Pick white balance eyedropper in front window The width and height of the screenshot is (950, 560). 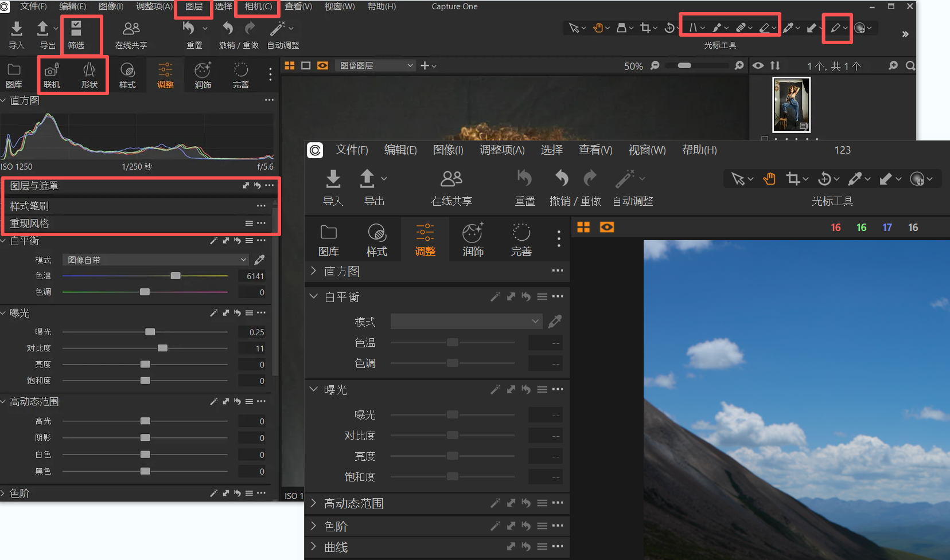[x=555, y=322]
